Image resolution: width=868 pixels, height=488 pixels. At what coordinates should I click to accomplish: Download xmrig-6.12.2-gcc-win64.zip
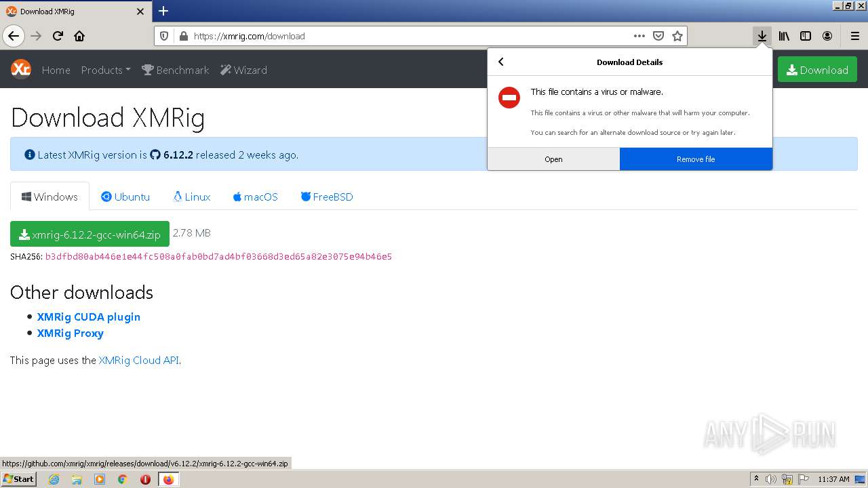coord(90,234)
